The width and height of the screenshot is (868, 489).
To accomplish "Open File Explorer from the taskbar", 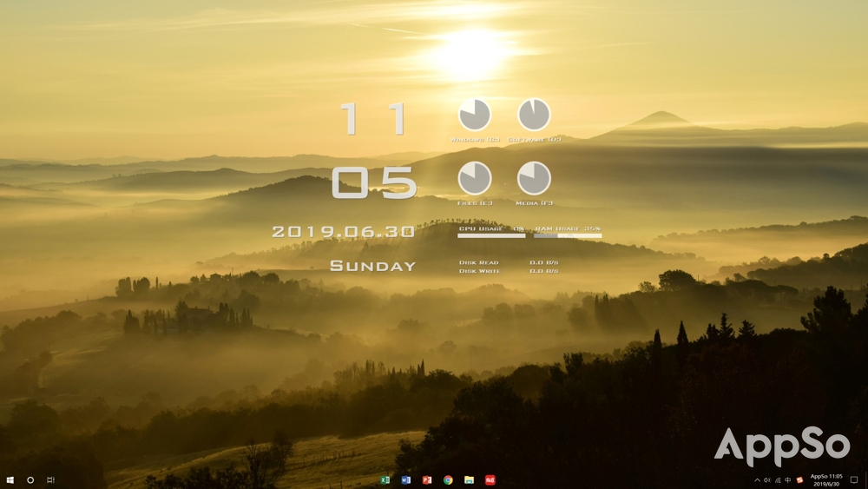I will [x=469, y=479].
